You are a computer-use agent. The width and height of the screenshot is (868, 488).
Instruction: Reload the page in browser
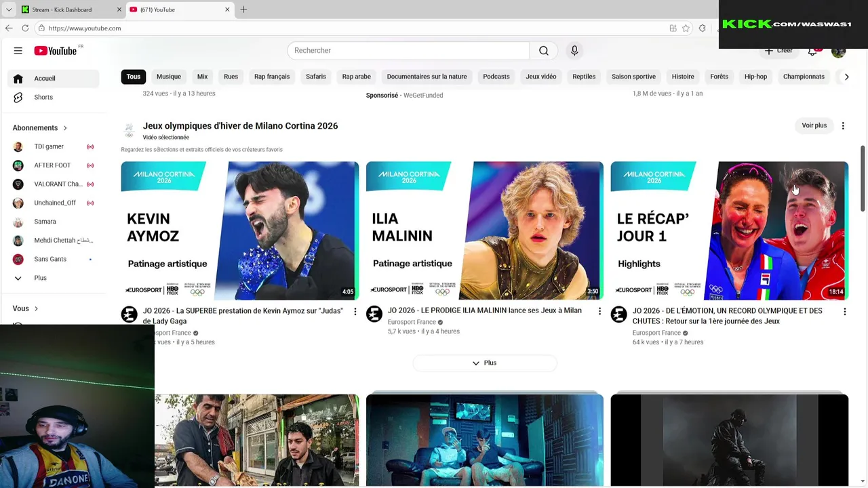pyautogui.click(x=25, y=28)
